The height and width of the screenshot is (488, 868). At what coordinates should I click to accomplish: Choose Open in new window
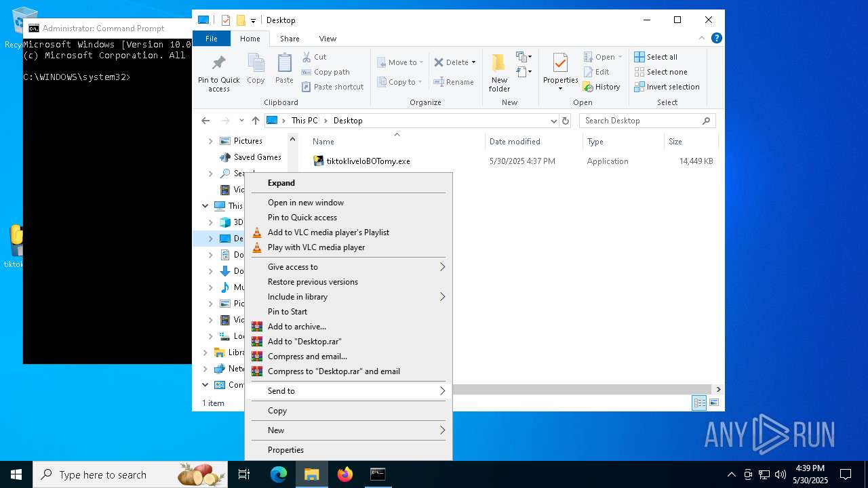click(x=349, y=203)
